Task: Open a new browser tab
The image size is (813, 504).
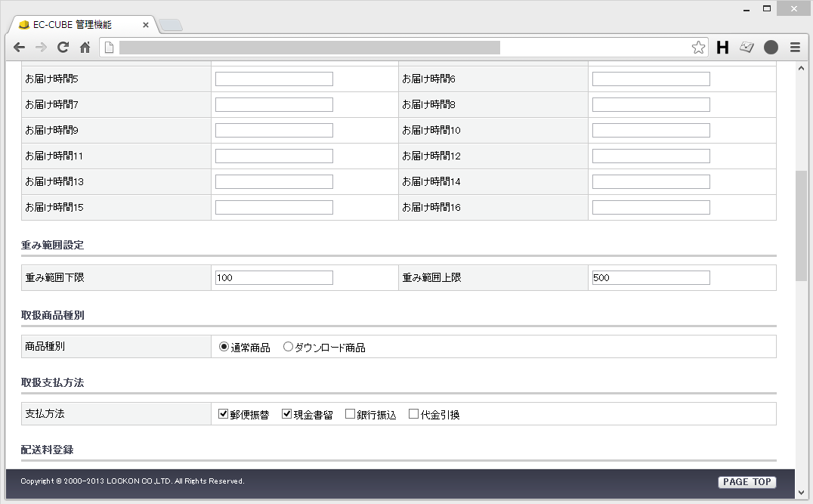Action: click(x=171, y=25)
